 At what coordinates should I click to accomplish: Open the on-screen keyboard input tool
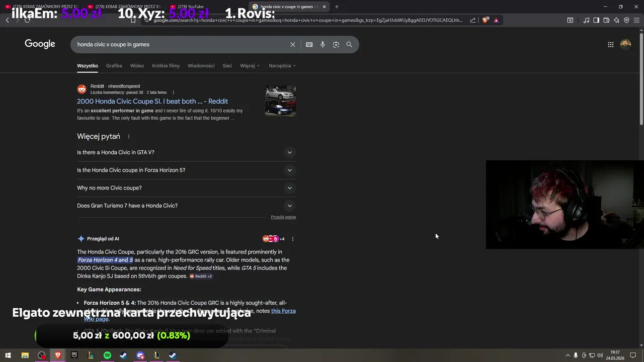[309, 44]
